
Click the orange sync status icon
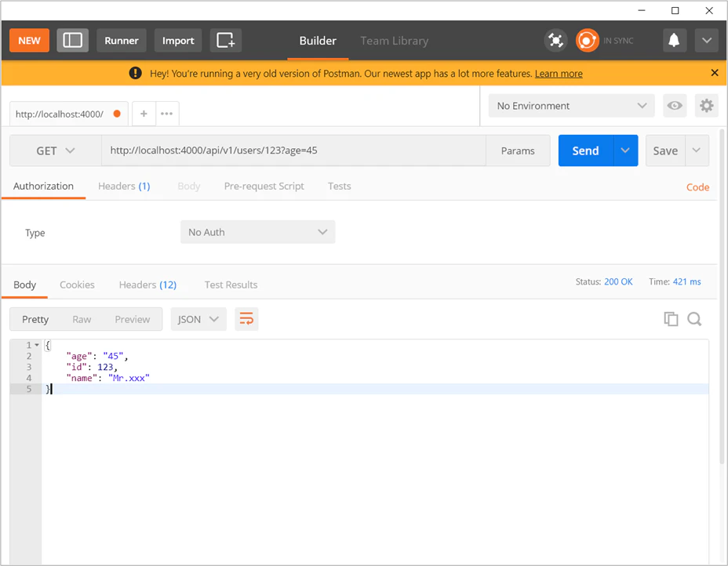click(x=587, y=40)
